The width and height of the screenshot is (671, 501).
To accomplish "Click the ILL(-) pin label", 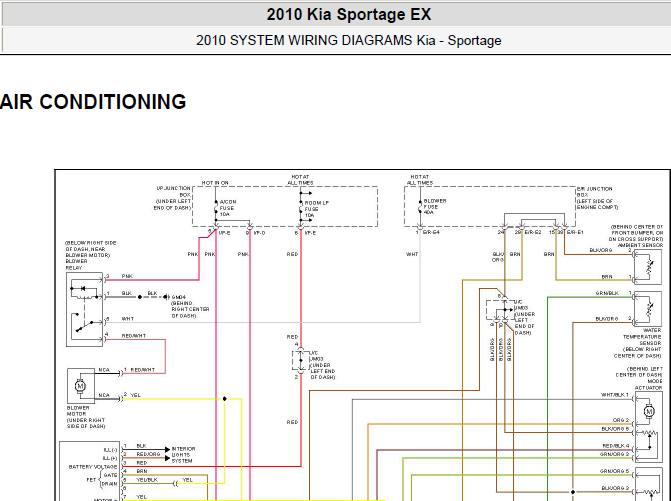I will 110,450.
